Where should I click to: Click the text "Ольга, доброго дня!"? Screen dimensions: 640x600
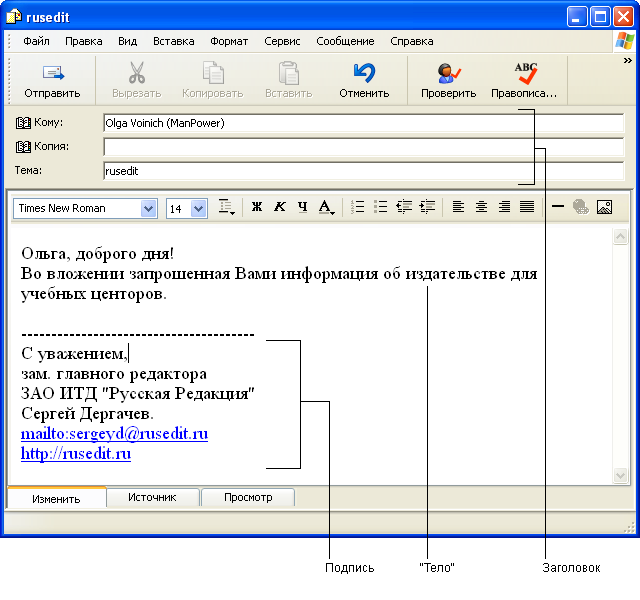(x=98, y=254)
